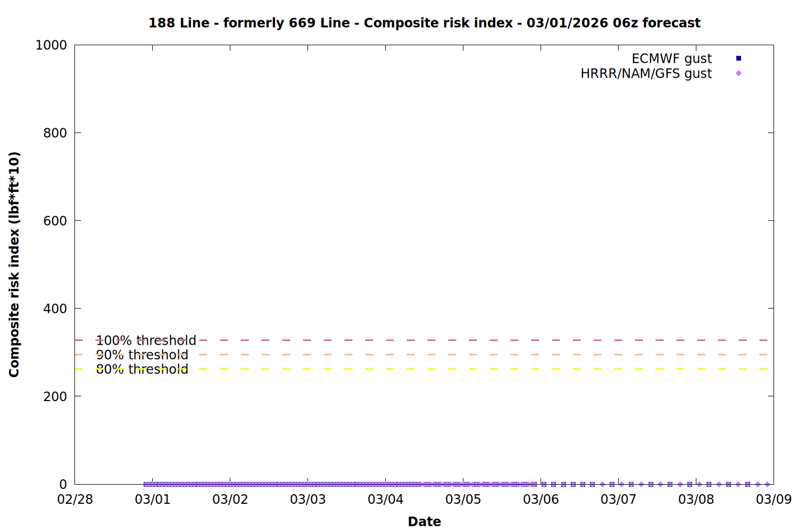Select the ECMWF gust legend label
This screenshot has width=798, height=532.
(x=671, y=59)
